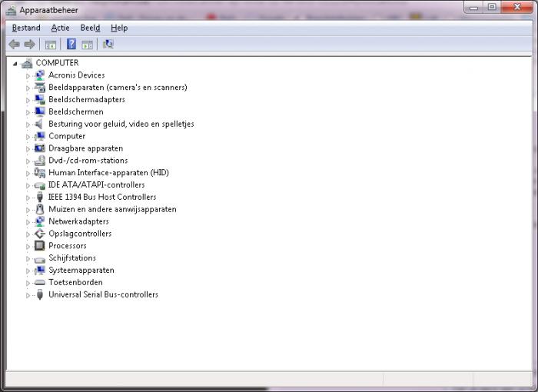The image size is (538, 392).
Task: Click the Draagbare apparaten icon
Action: click(x=40, y=148)
